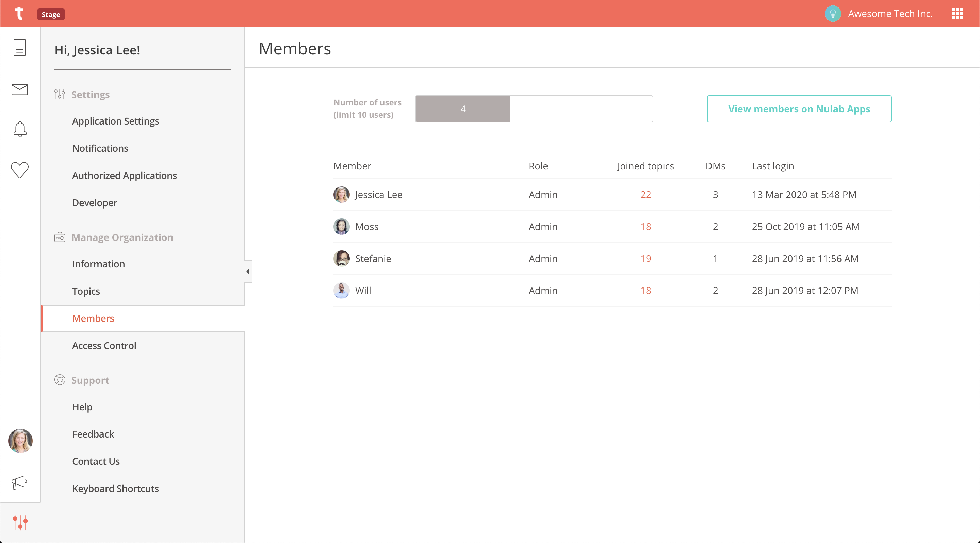Click the name Moss in table
980x543 pixels.
point(367,227)
